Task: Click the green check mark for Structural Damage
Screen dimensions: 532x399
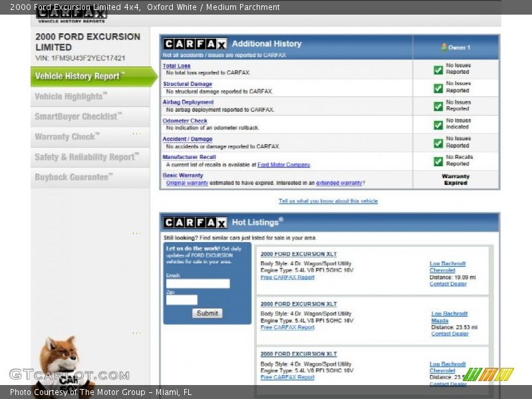Action: (438, 88)
